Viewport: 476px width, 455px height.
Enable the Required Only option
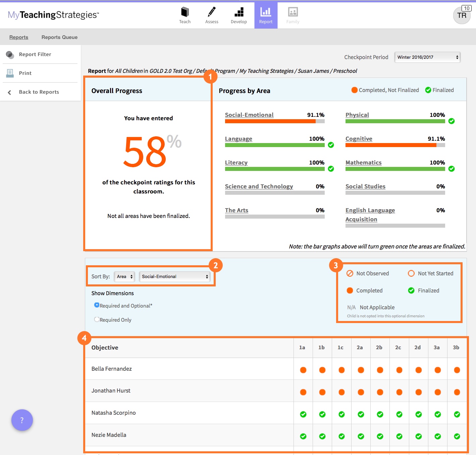(97, 319)
